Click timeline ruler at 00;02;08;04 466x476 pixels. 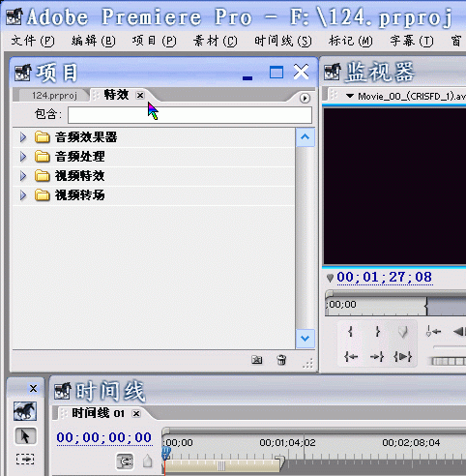coord(411,443)
